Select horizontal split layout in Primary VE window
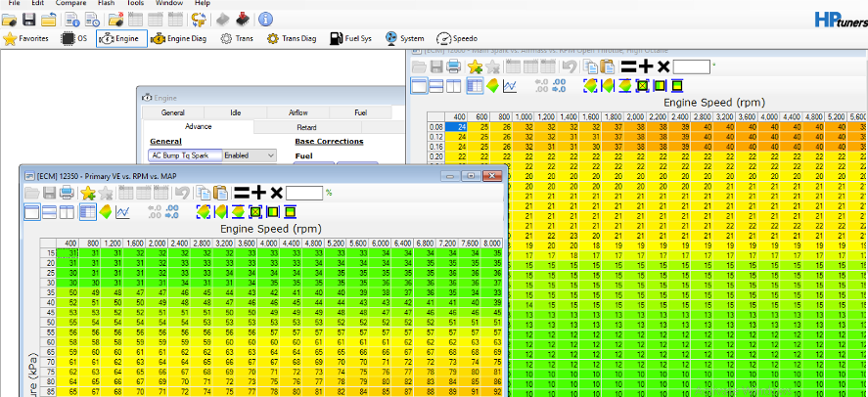 click(50, 212)
